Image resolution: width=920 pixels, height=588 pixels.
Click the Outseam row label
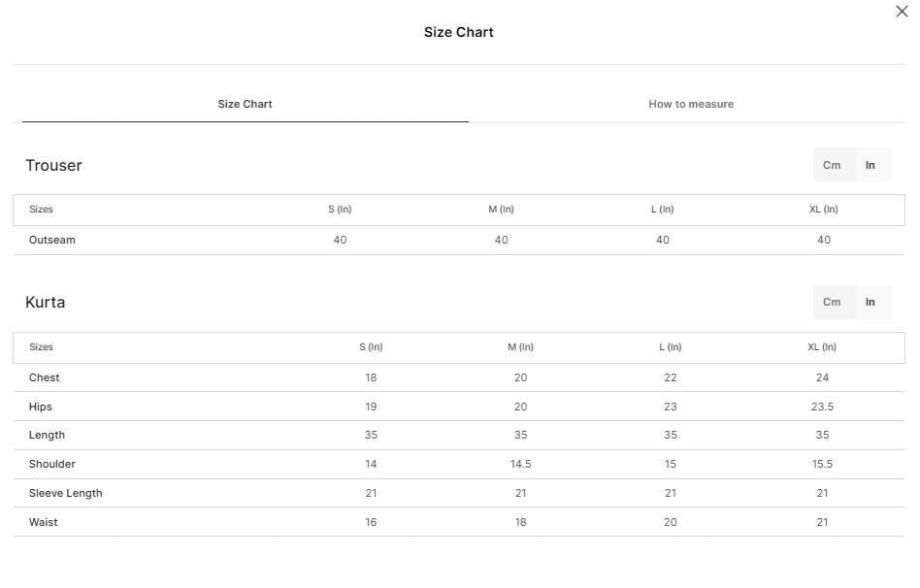52,240
